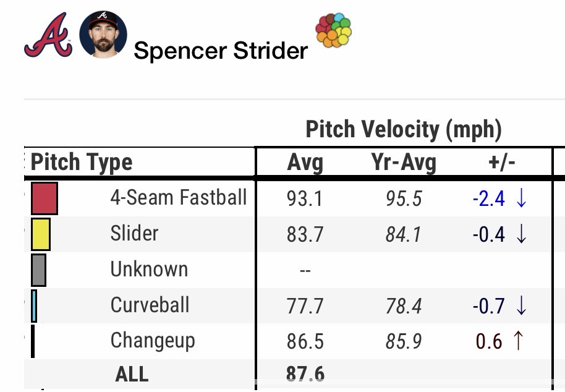The image size is (565, 392).
Task: Click the Curveball velocity down arrow
Action: click(521, 305)
